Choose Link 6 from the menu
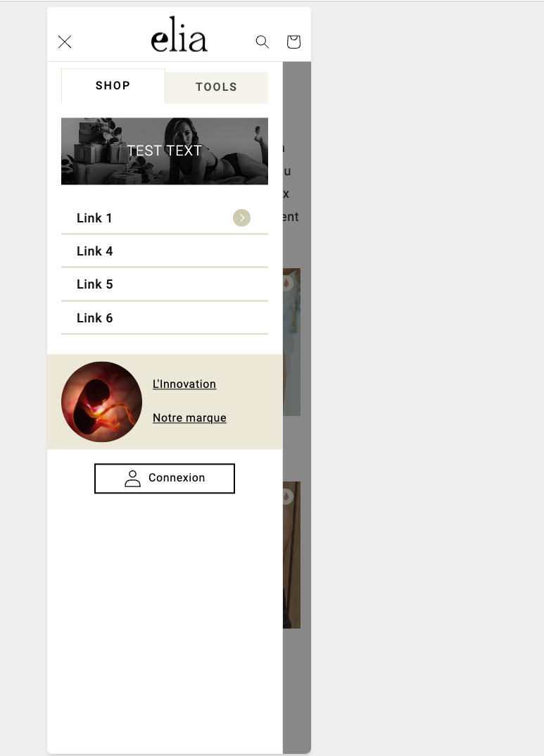 tap(164, 318)
